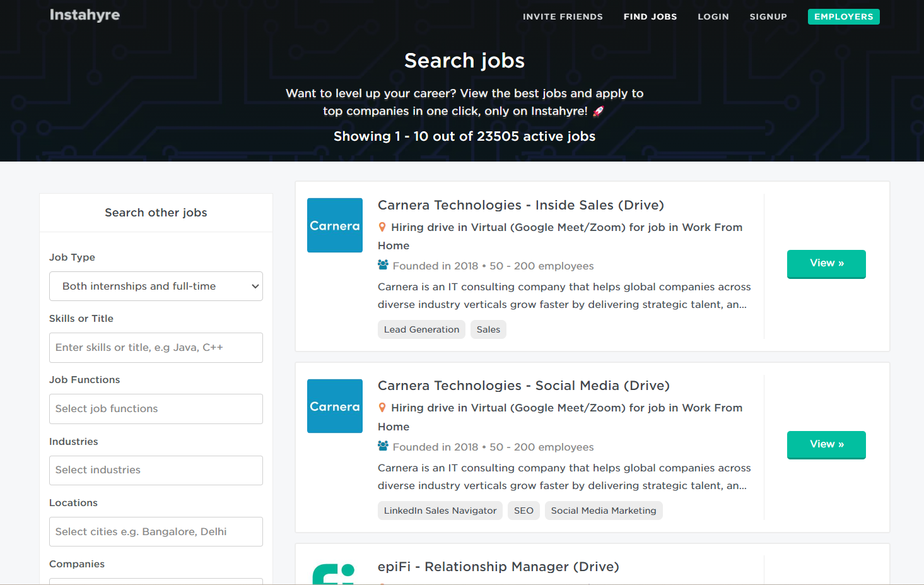Click the Select cities location input field
This screenshot has width=924, height=585.
(x=155, y=531)
